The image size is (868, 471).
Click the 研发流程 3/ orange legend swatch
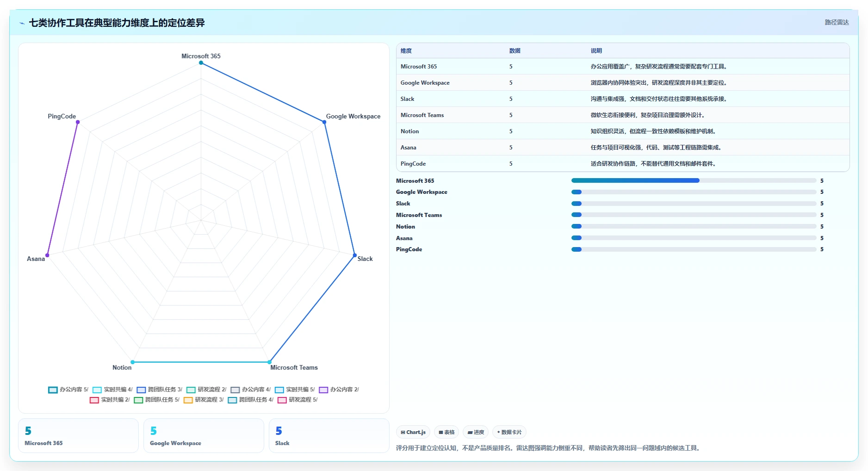pos(188,400)
